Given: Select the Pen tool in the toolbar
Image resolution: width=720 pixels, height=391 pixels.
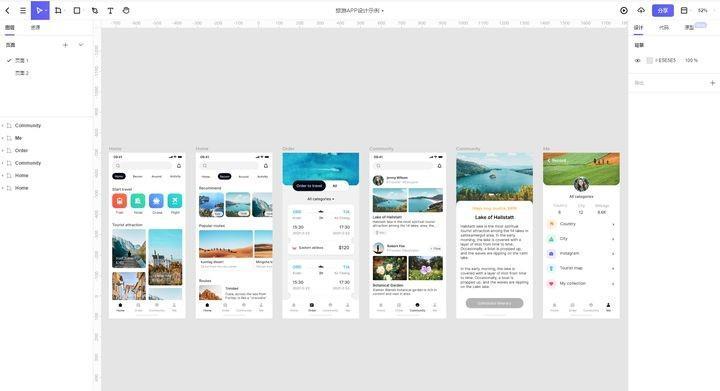Looking at the screenshot, I should [x=95, y=11].
